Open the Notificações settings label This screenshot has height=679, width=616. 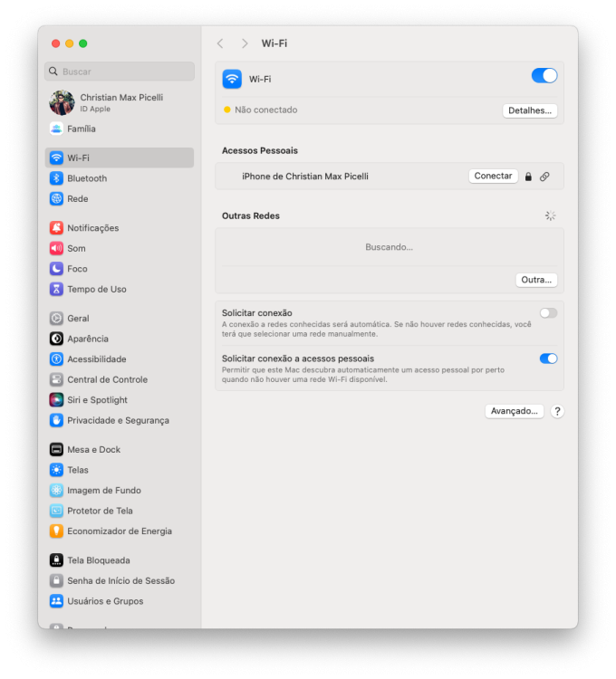[x=92, y=228]
